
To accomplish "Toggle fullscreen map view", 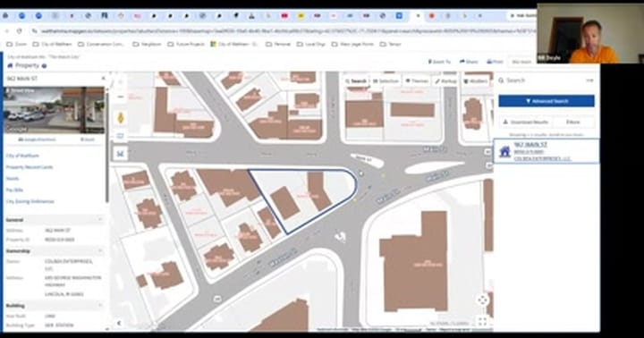I will click(x=483, y=321).
